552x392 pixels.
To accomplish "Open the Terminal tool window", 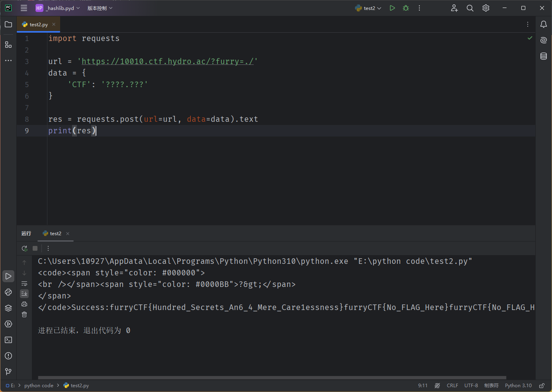I will coord(8,340).
